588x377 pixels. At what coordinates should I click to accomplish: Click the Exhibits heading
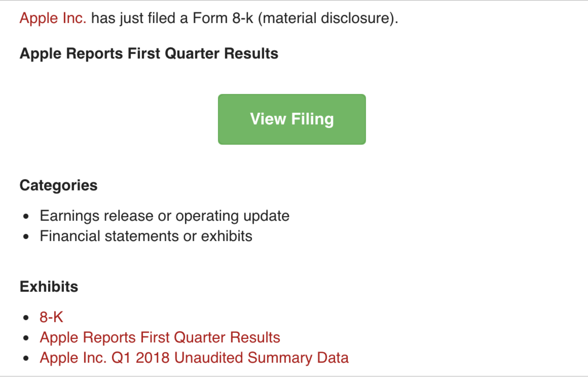(x=49, y=287)
